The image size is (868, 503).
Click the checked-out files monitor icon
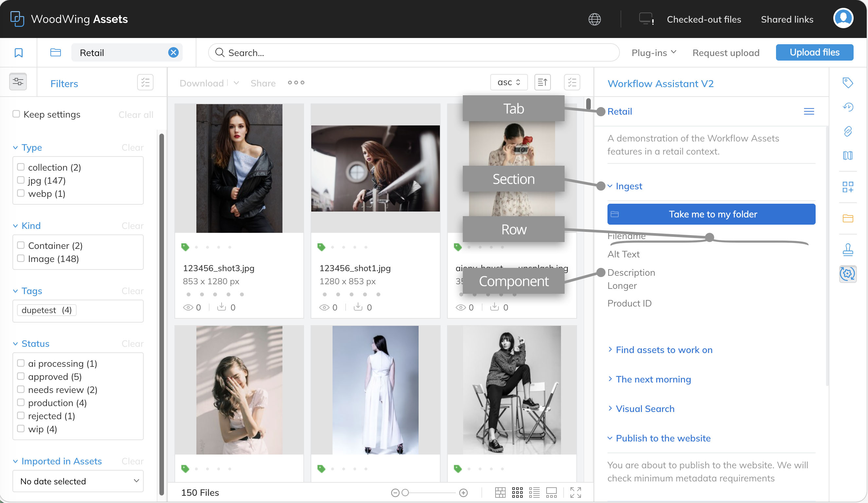(646, 19)
